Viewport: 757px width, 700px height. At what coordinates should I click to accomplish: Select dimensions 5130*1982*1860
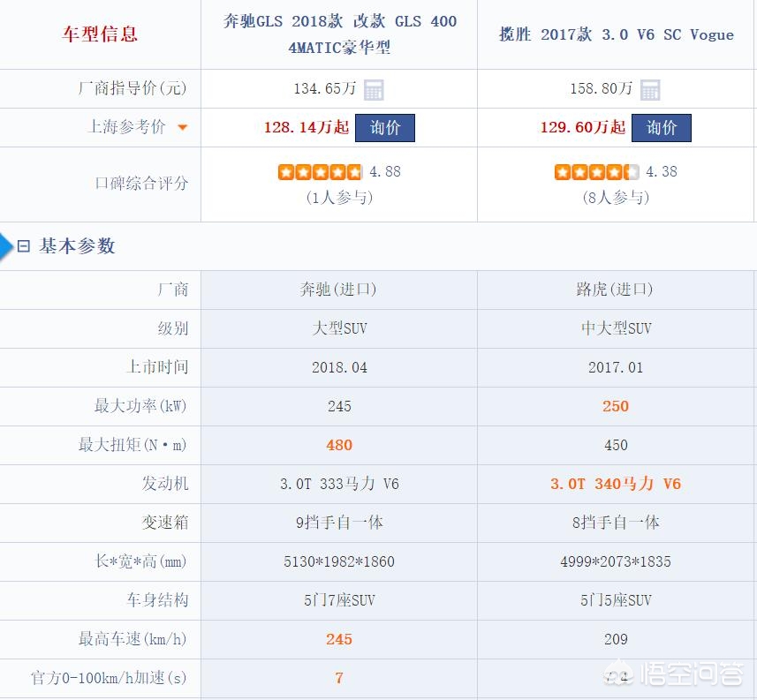339,561
